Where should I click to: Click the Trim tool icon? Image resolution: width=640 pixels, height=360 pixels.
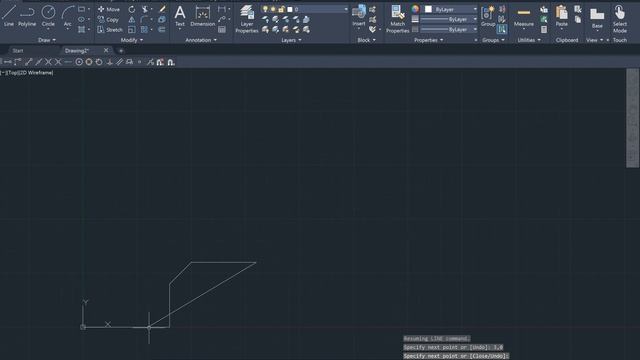point(145,9)
